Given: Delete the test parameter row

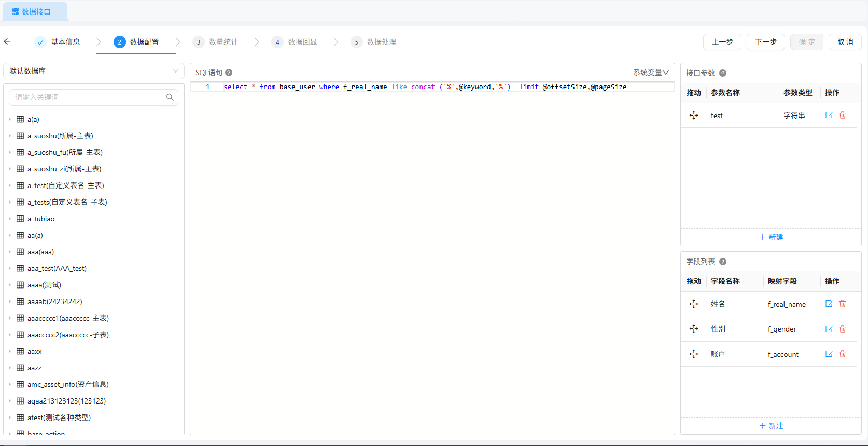Looking at the screenshot, I should [x=843, y=115].
